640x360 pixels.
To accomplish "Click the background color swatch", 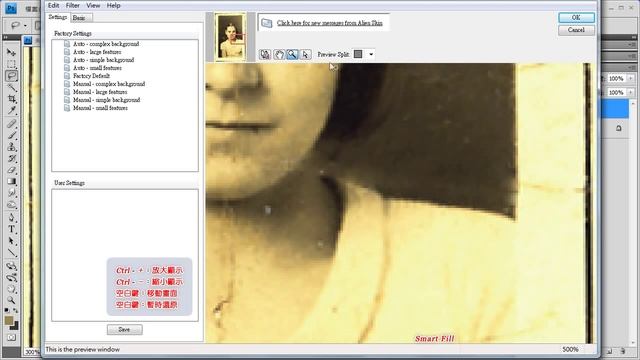I will tap(15, 326).
